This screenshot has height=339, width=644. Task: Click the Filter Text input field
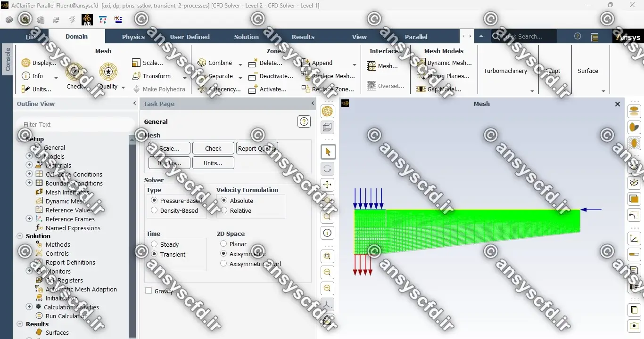coord(75,124)
